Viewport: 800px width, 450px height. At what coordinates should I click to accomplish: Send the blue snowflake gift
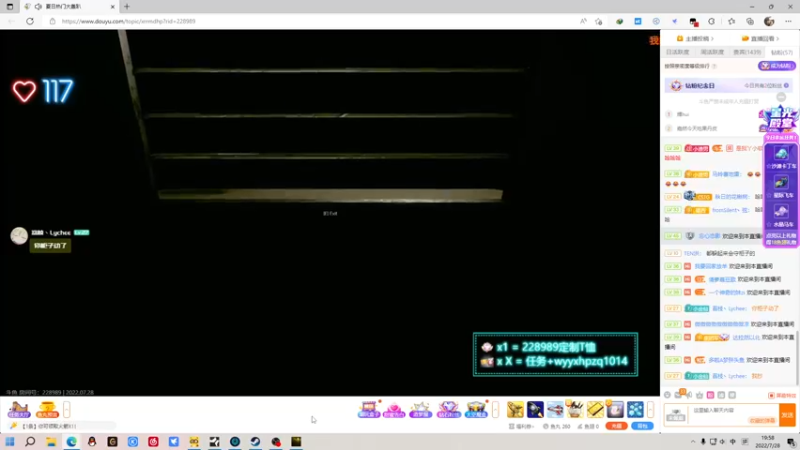tap(635, 409)
